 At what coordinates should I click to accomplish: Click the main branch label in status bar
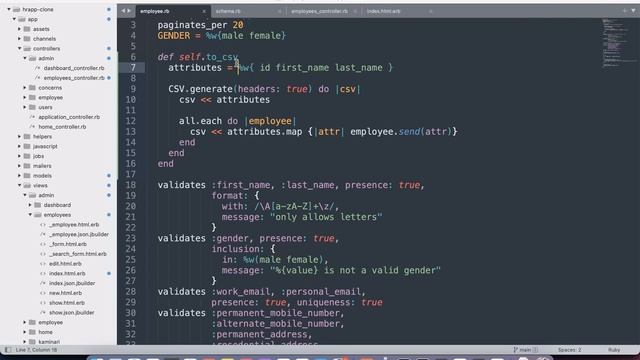[525, 350]
